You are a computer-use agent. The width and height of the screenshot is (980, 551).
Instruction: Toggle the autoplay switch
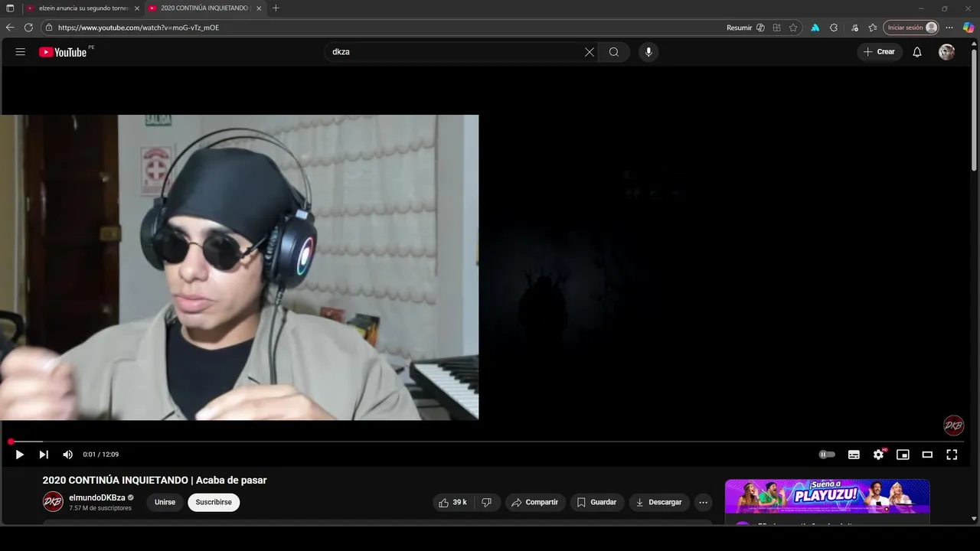[827, 455]
